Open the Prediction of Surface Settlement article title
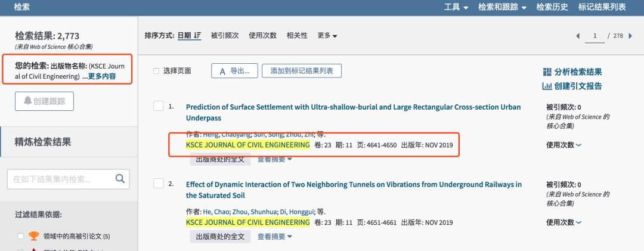 pyautogui.click(x=353, y=113)
